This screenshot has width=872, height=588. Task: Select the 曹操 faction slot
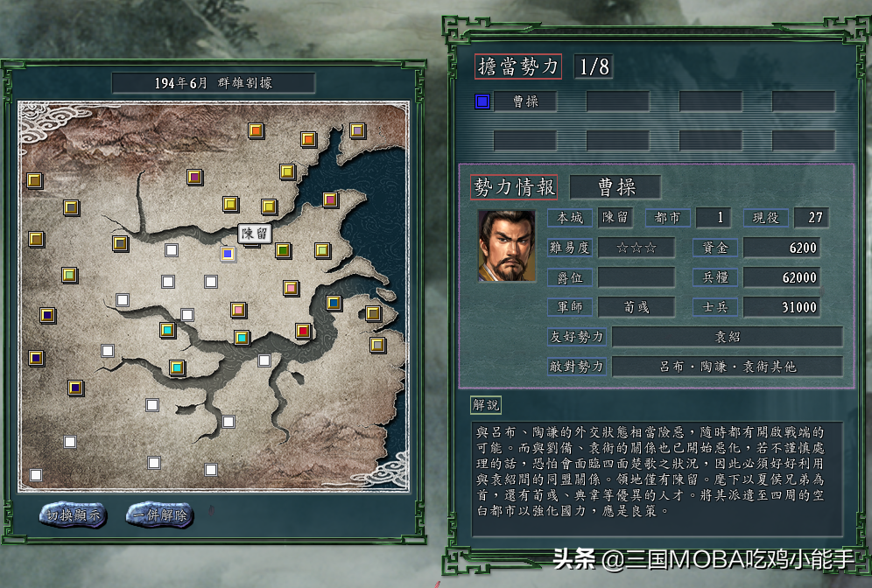(525, 101)
